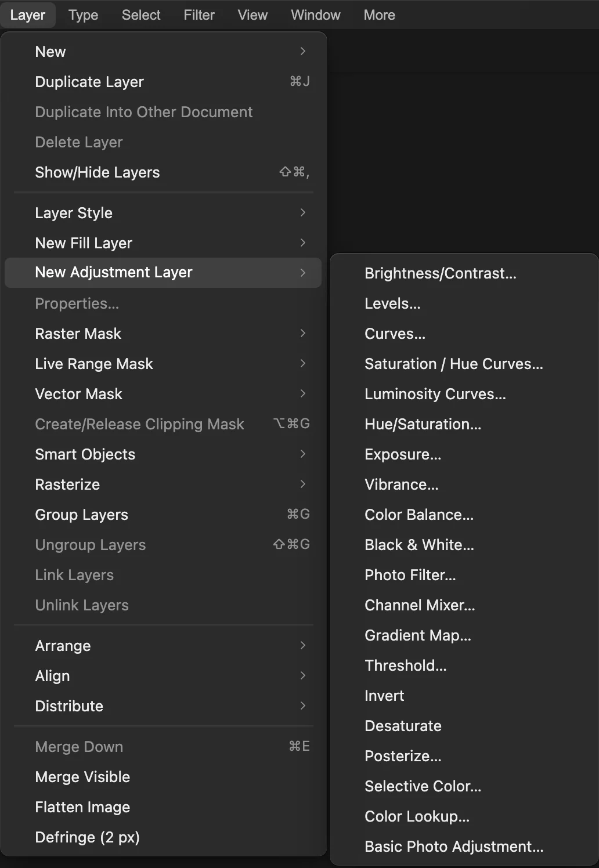Expand the Live Range Mask submenu
The width and height of the screenshot is (599, 868).
click(x=163, y=364)
